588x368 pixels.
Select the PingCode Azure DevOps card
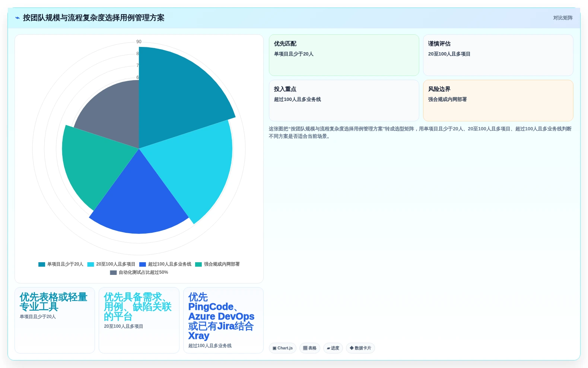223,320
